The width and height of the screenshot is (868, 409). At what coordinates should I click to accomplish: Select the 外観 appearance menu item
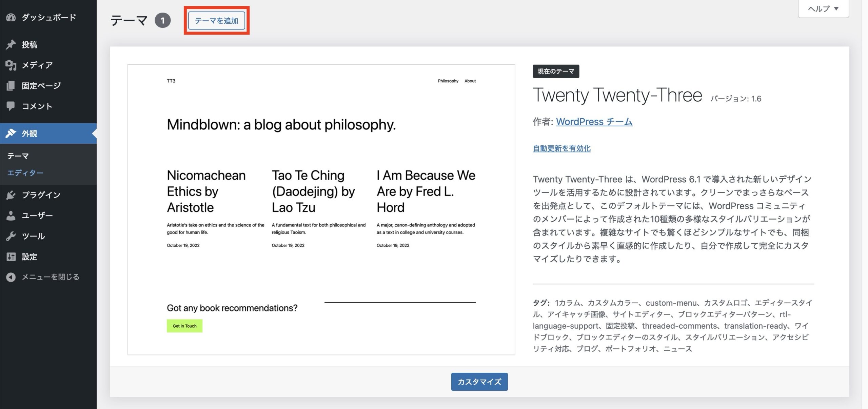tap(30, 134)
